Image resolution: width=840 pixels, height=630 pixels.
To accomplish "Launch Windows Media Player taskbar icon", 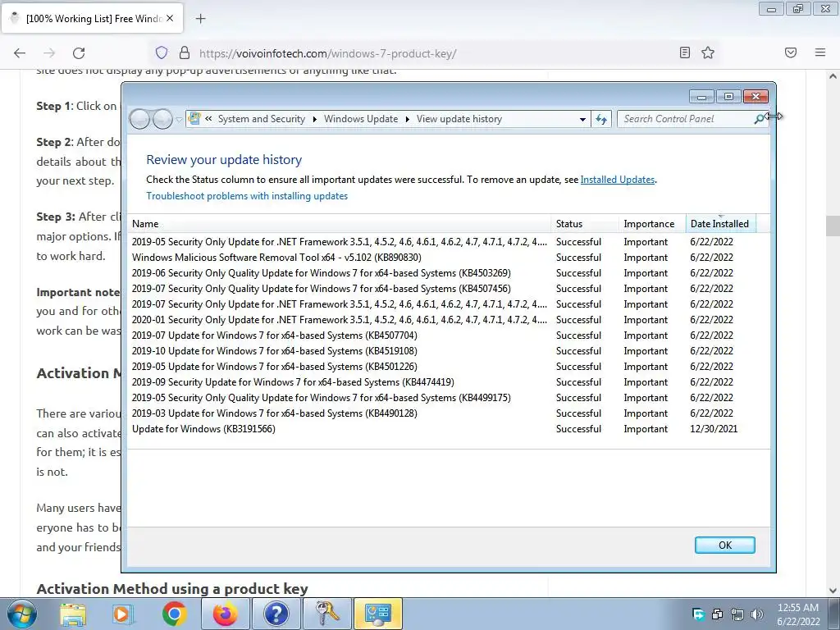I will tap(123, 614).
